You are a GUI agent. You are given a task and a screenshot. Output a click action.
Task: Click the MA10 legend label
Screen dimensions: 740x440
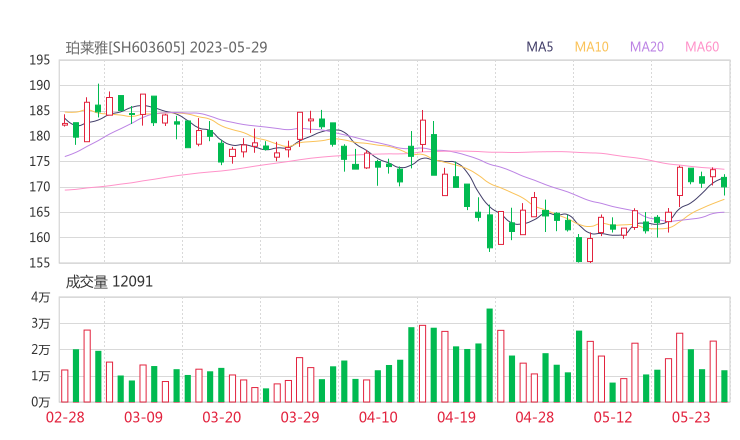tap(591, 47)
